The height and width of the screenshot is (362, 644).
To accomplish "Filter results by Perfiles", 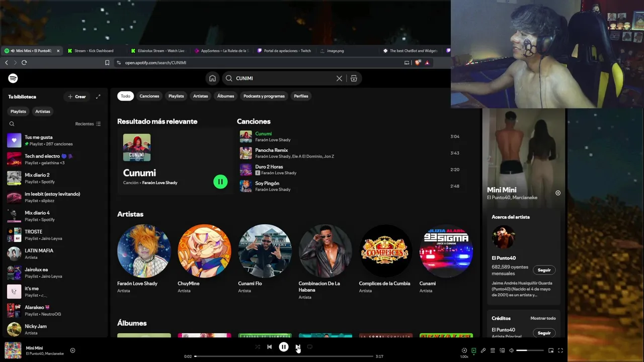I will pyautogui.click(x=301, y=96).
